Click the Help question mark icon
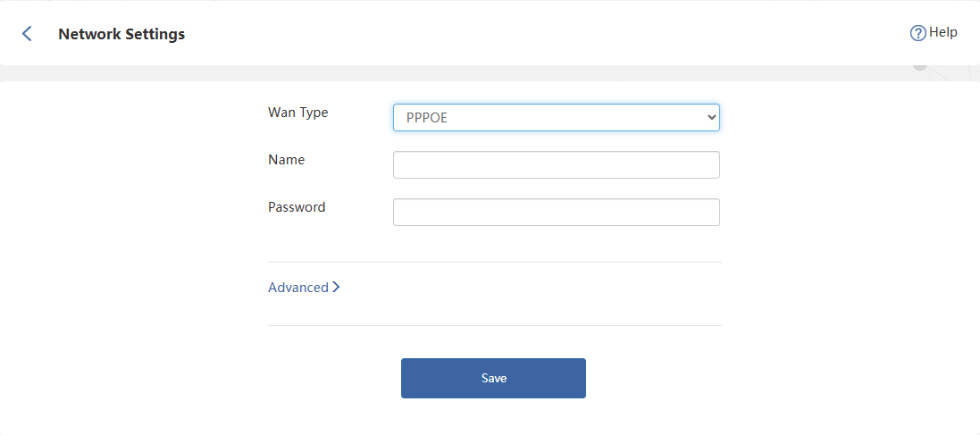The image size is (980, 435). tap(917, 33)
